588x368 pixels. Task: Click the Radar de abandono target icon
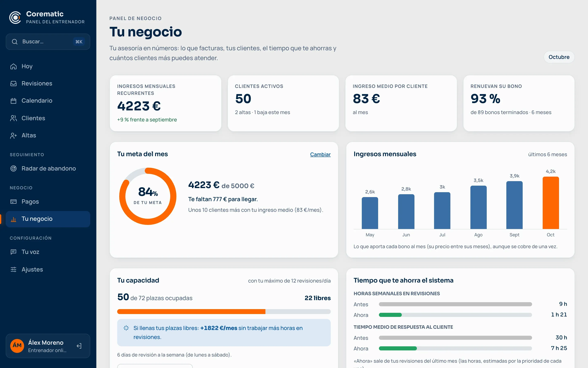(13, 168)
